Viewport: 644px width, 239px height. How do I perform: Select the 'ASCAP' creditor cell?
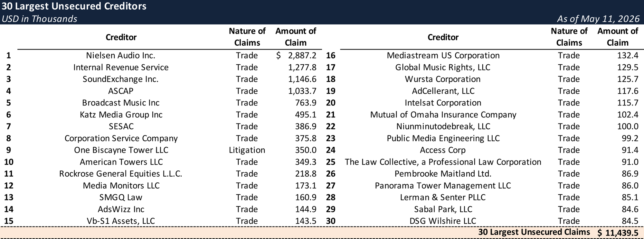point(121,91)
